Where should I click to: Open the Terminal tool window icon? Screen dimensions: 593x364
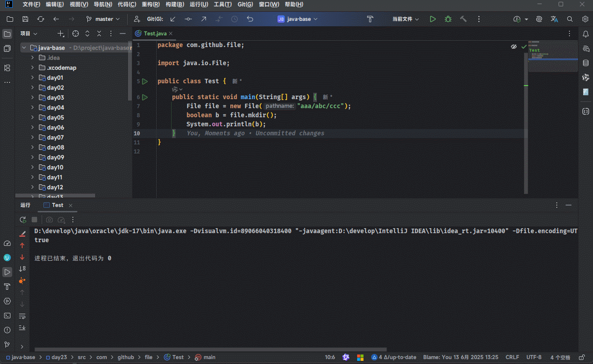[7, 316]
